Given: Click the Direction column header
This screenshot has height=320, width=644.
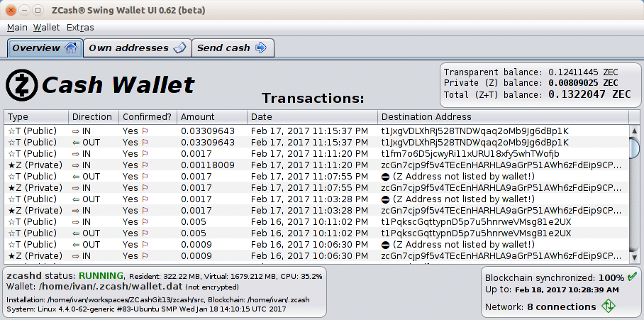Looking at the screenshot, I should click(94, 116).
